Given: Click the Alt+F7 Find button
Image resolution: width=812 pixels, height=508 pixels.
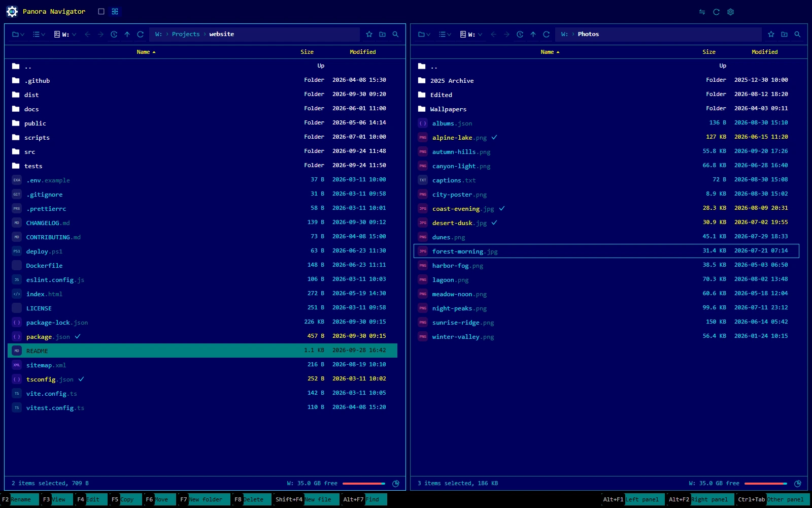Looking at the screenshot, I should (364, 499).
